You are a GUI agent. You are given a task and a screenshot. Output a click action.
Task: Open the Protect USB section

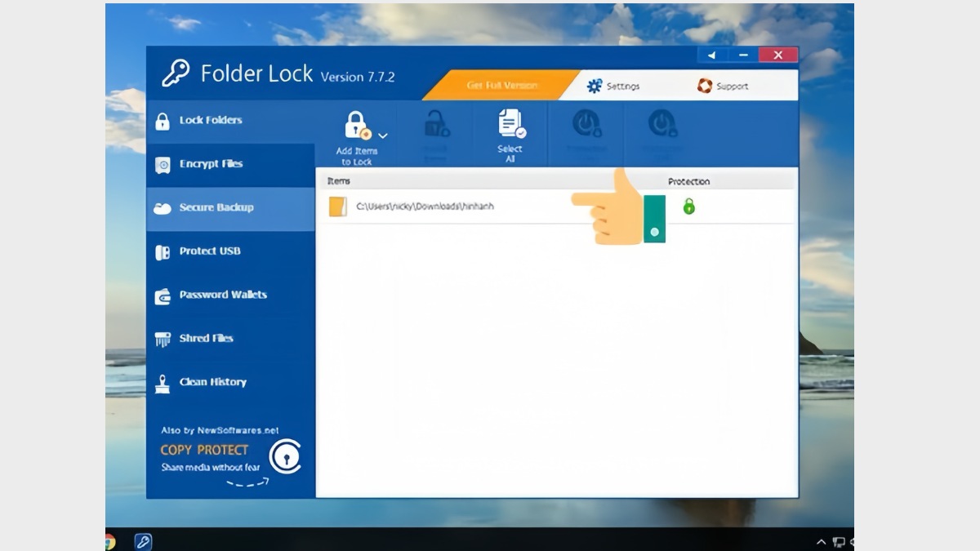pos(163,251)
